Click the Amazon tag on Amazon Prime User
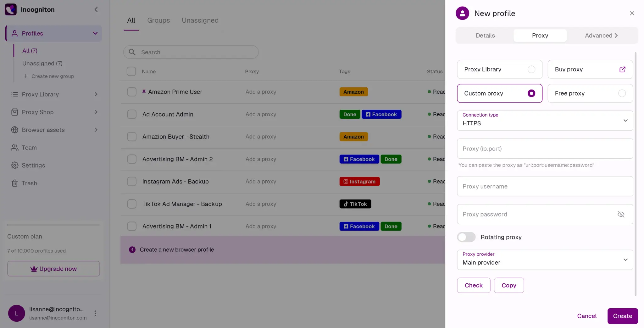The width and height of the screenshot is (644, 328). click(353, 92)
